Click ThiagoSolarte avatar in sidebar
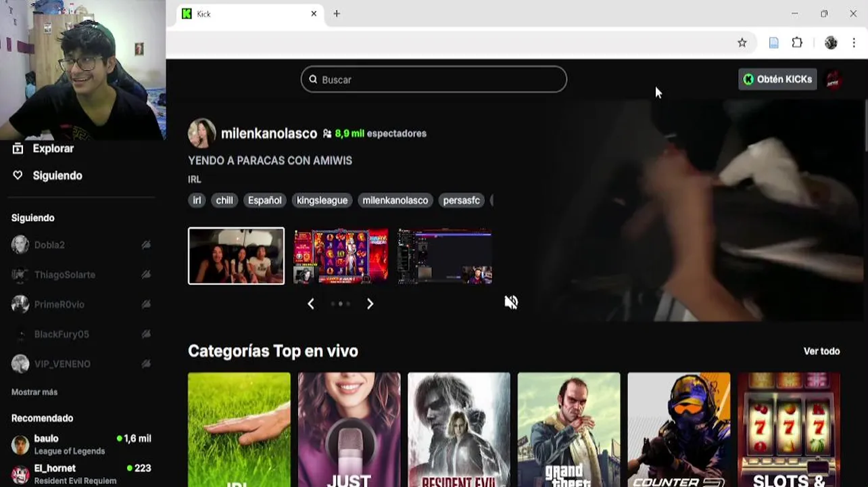868x487 pixels. pos(20,275)
